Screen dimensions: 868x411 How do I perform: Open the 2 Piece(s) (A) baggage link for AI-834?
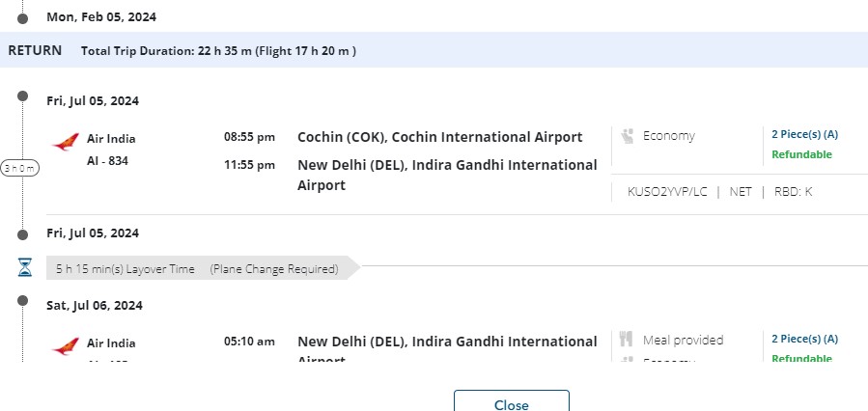point(804,134)
